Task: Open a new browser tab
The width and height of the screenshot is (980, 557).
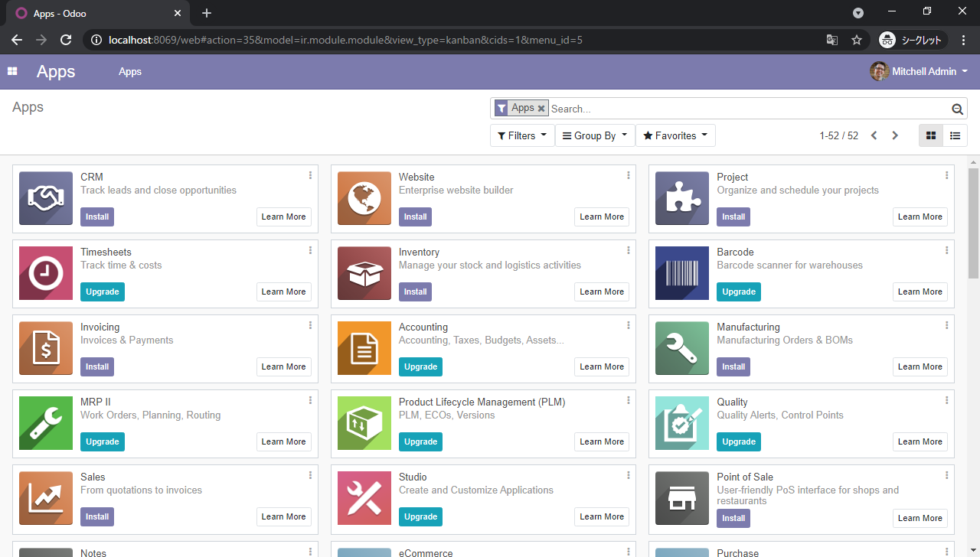Action: [x=207, y=13]
